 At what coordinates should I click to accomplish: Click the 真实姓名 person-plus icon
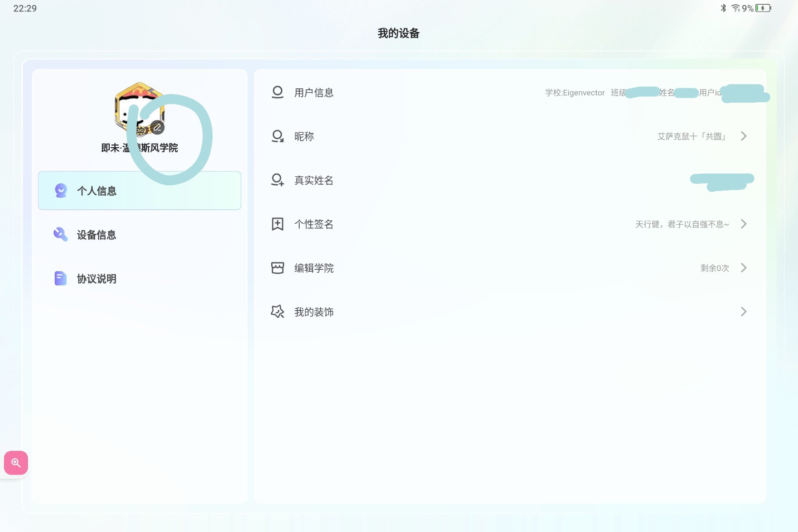(x=277, y=180)
